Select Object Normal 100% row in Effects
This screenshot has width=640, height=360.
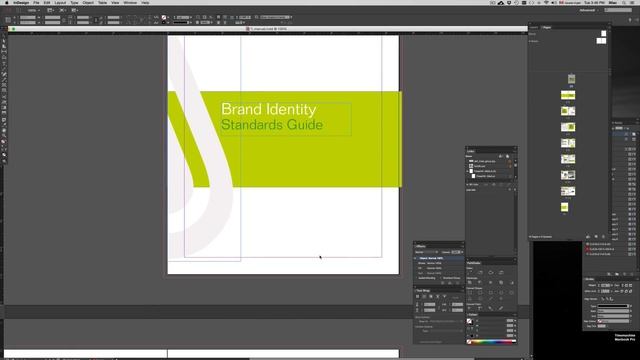tap(439, 258)
